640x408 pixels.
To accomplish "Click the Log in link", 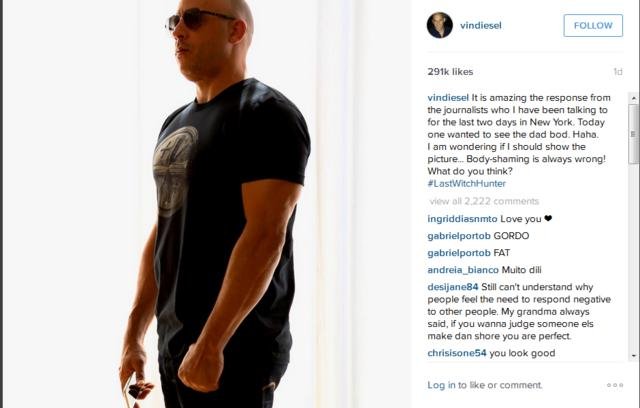I will 441,385.
